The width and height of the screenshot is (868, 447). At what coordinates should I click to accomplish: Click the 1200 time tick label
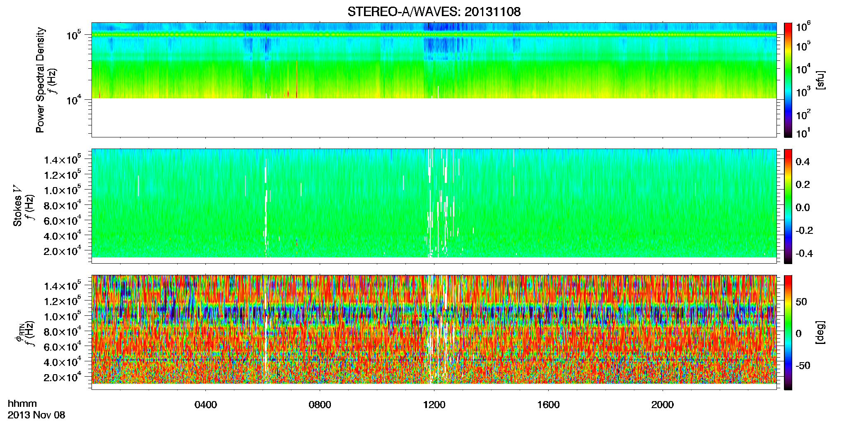(x=434, y=405)
